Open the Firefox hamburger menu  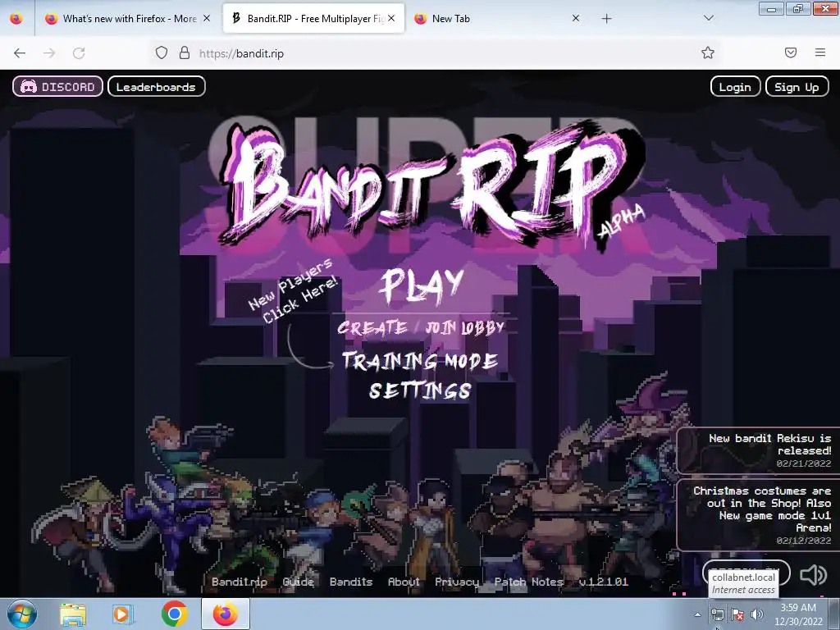click(x=820, y=52)
